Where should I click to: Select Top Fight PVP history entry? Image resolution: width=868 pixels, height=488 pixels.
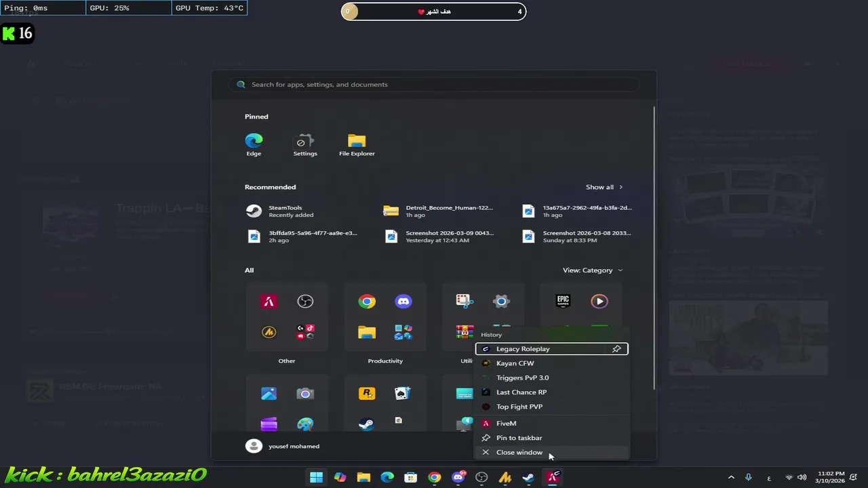(551, 407)
